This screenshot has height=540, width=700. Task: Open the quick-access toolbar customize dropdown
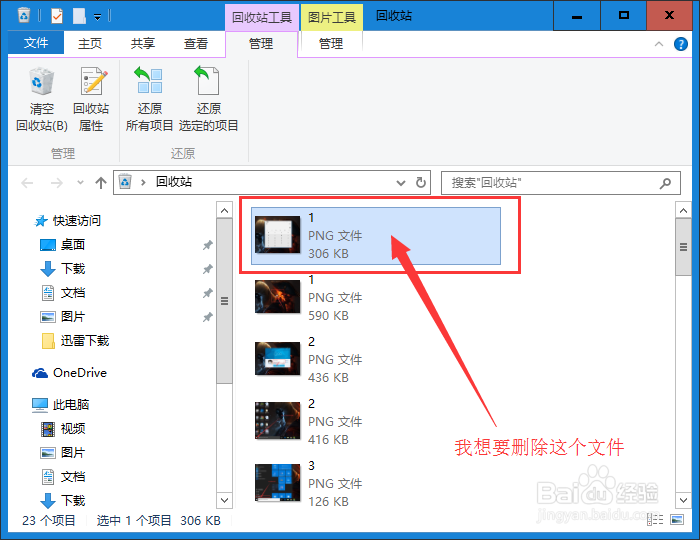[x=97, y=17]
